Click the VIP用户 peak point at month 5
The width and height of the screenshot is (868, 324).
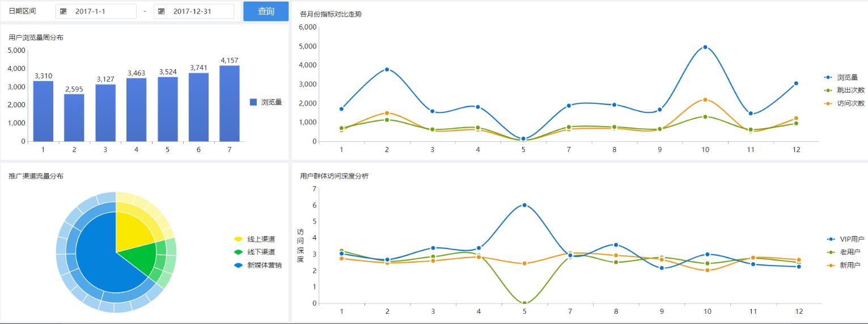pyautogui.click(x=524, y=205)
